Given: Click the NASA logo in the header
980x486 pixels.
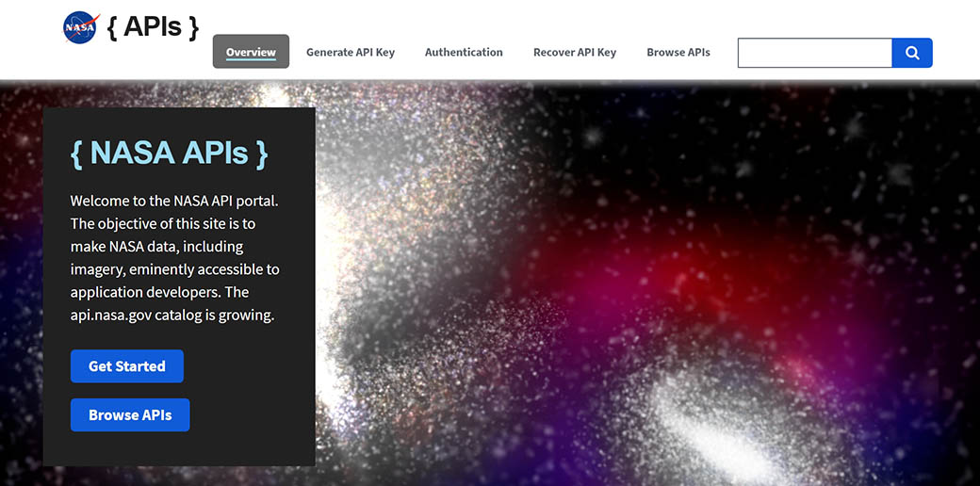Looking at the screenshot, I should click(x=80, y=27).
